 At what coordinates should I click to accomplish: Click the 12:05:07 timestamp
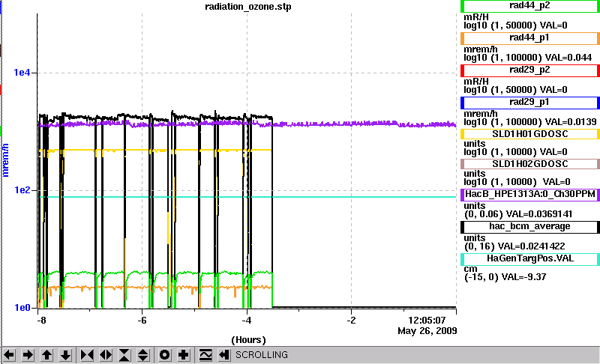pos(427,321)
